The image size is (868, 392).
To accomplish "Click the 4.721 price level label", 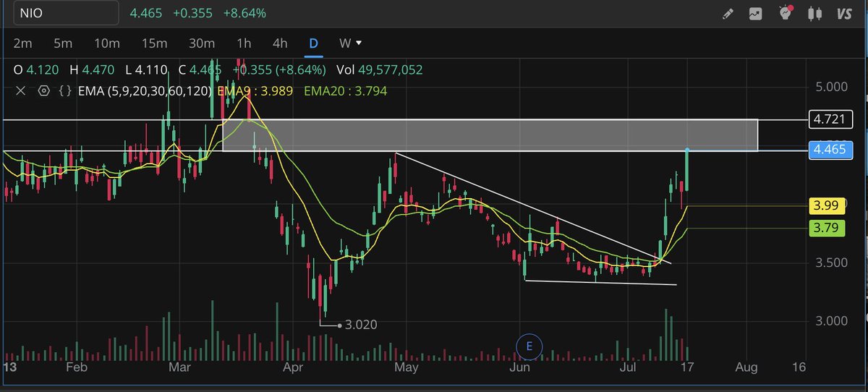I will pos(831,119).
